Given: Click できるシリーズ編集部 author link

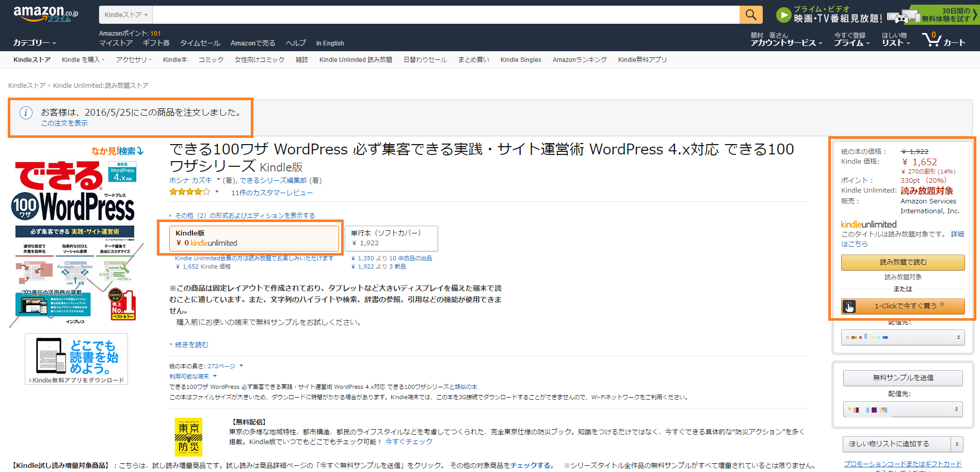Looking at the screenshot, I should [273, 181].
